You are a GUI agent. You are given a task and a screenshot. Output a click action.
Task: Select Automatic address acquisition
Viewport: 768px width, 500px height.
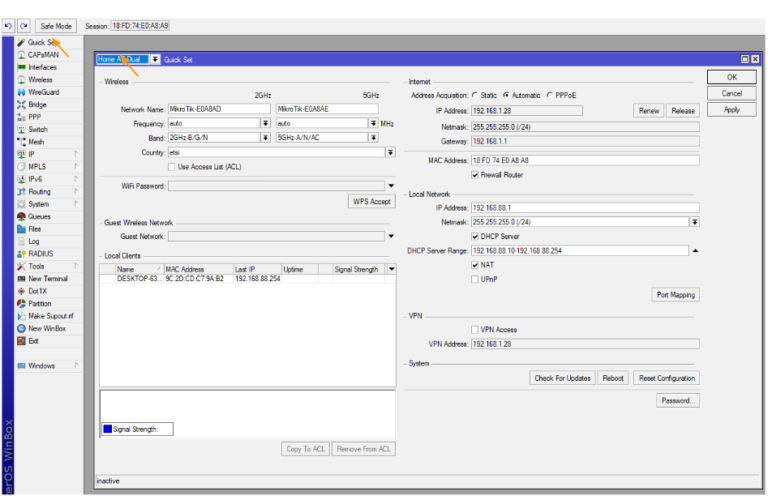tap(506, 95)
